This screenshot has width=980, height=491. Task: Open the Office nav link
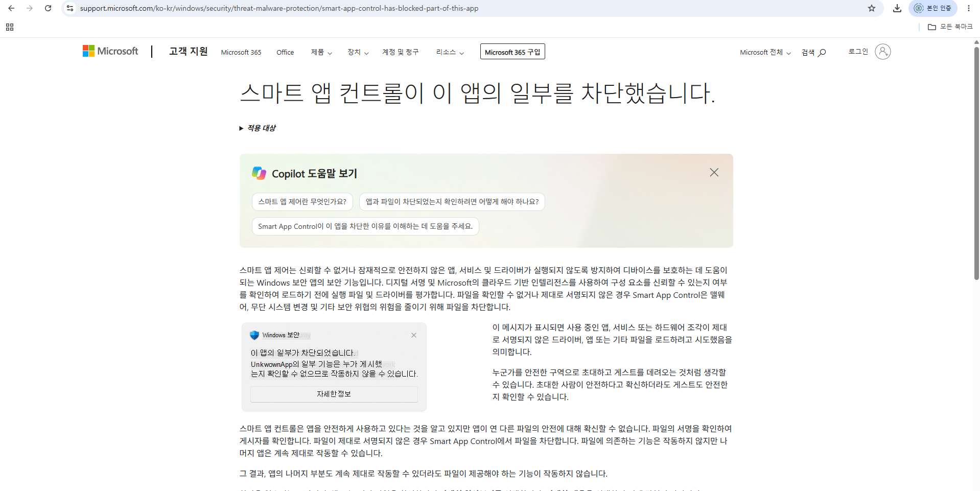pyautogui.click(x=285, y=52)
